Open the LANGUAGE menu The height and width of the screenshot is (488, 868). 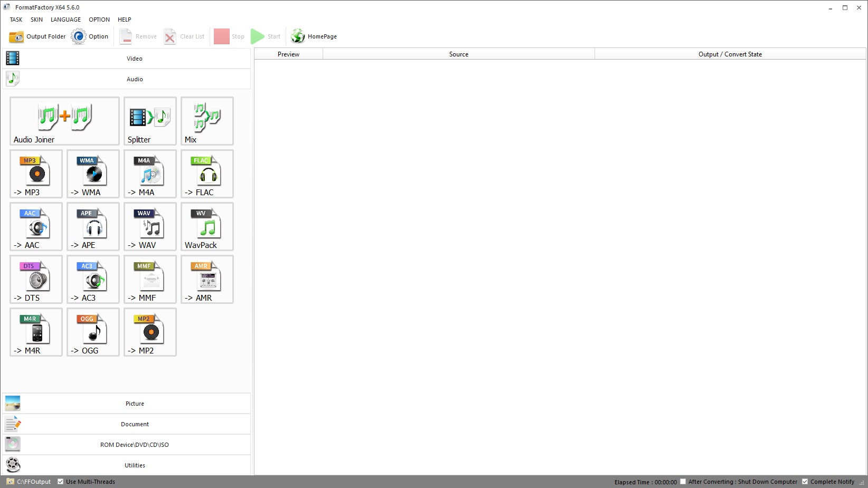66,20
